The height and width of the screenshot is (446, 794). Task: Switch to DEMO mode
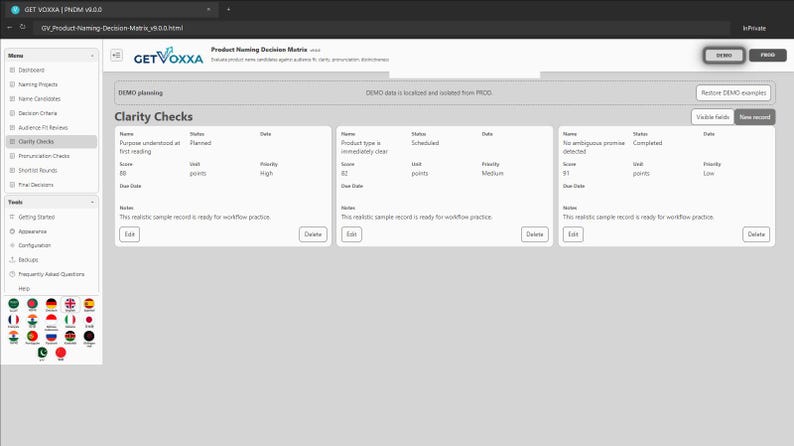(724, 55)
